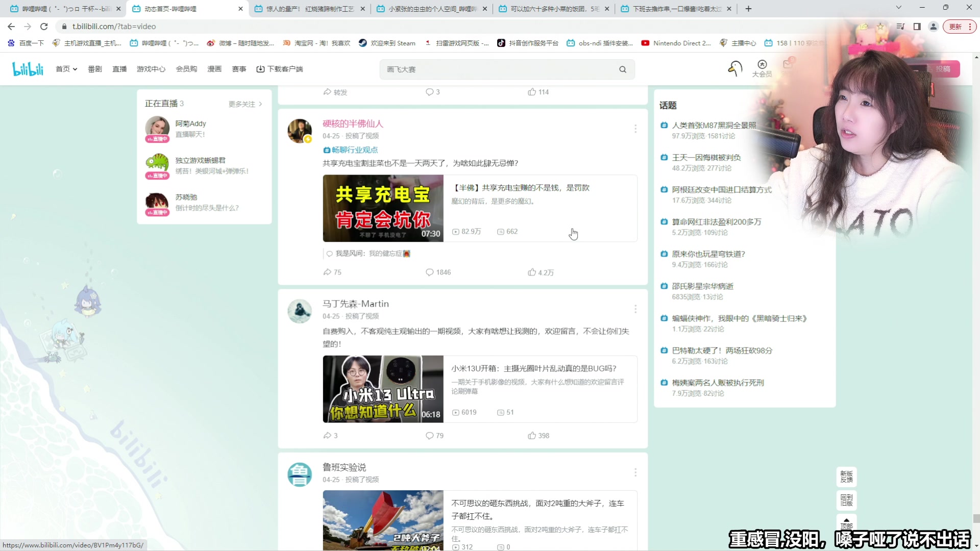980x551 pixels.
Task: Open new browser tab plus button
Action: click(x=748, y=9)
